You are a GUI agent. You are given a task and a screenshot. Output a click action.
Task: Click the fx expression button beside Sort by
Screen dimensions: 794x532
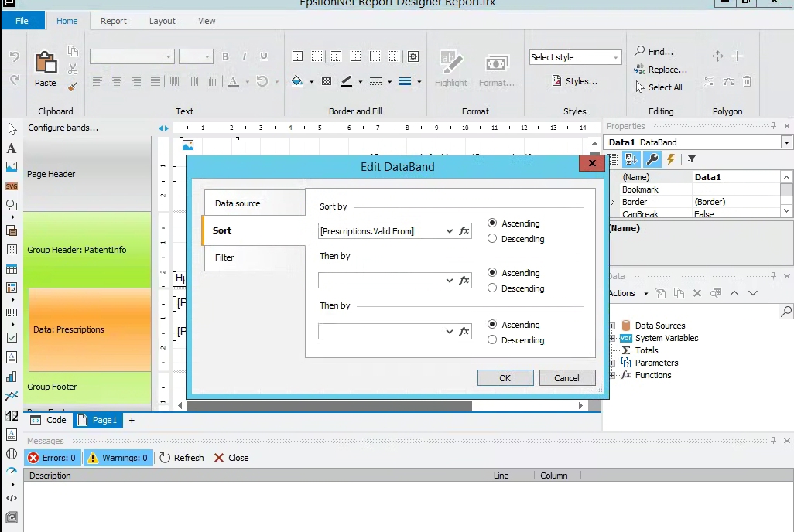464,231
